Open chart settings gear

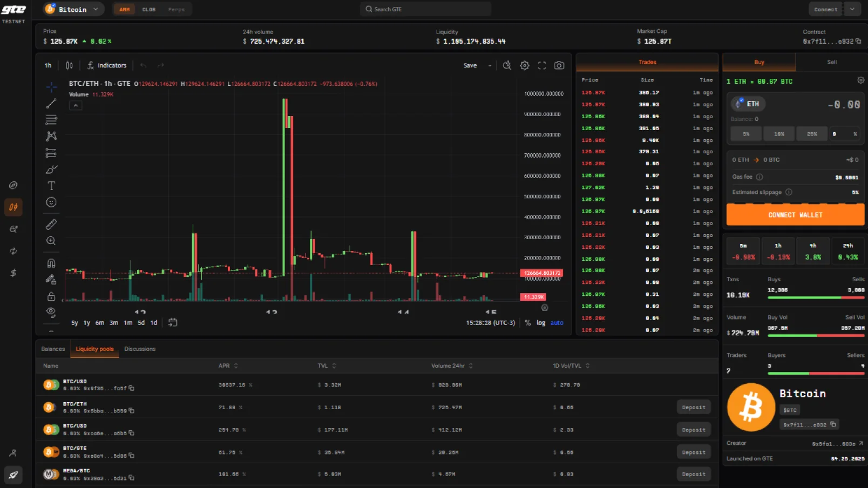point(525,65)
